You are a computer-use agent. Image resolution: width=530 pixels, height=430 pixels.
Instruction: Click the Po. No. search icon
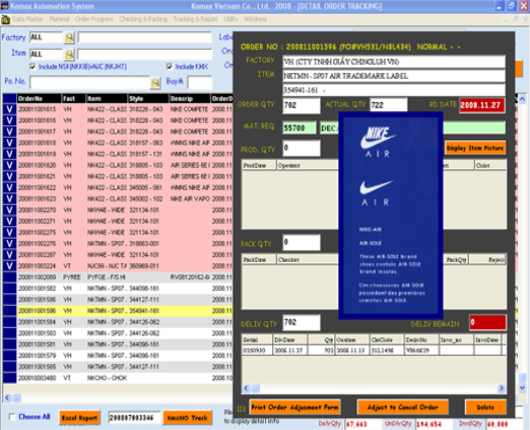coord(155,82)
